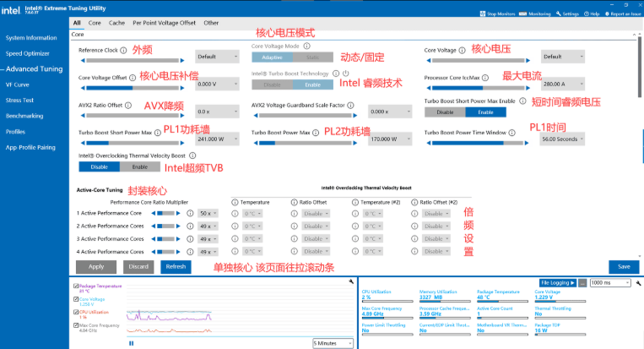This screenshot has height=349, width=644.
Task: Click the info icon beside AVX2 Ratio Offset
Action: pos(128,105)
